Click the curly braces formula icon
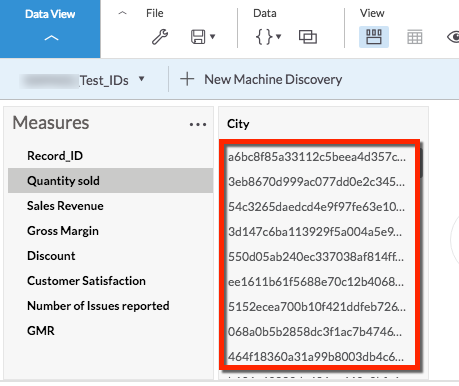Viewport: 459px width, 386px height. coord(264,37)
